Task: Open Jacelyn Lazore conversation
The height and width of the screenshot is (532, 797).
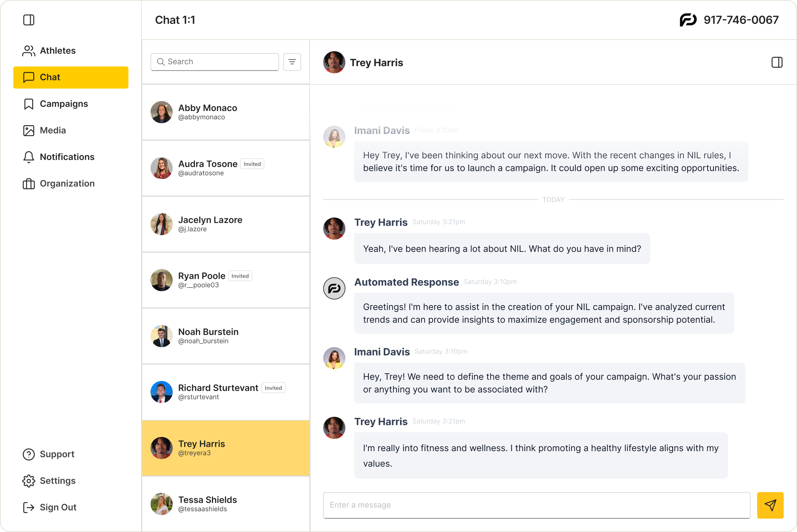Action: pyautogui.click(x=226, y=224)
